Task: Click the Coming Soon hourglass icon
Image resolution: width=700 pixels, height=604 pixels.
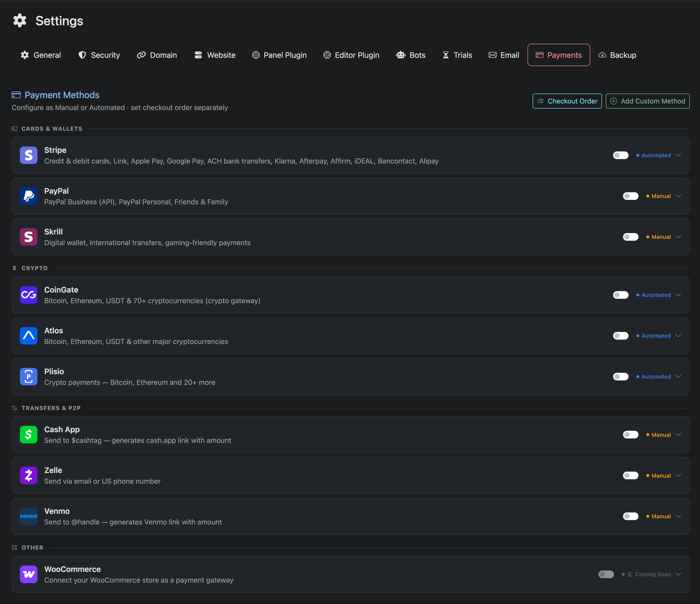Action: pos(630,574)
